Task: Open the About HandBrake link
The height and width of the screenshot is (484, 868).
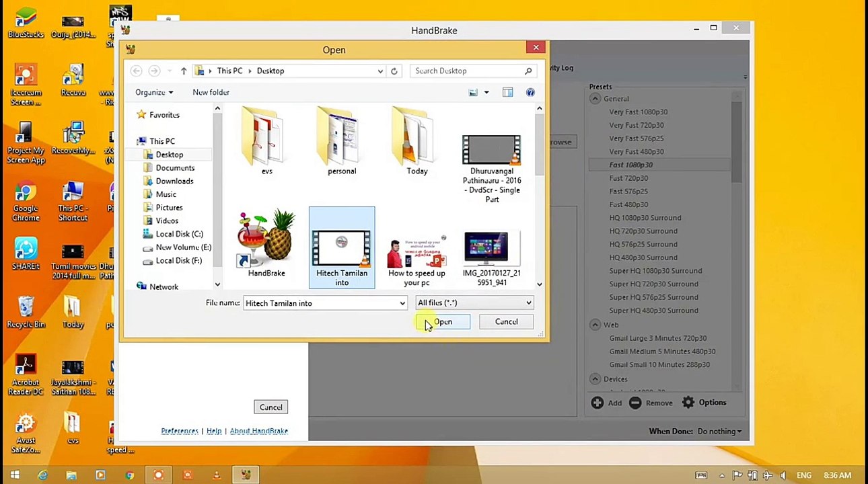Action: coord(259,431)
